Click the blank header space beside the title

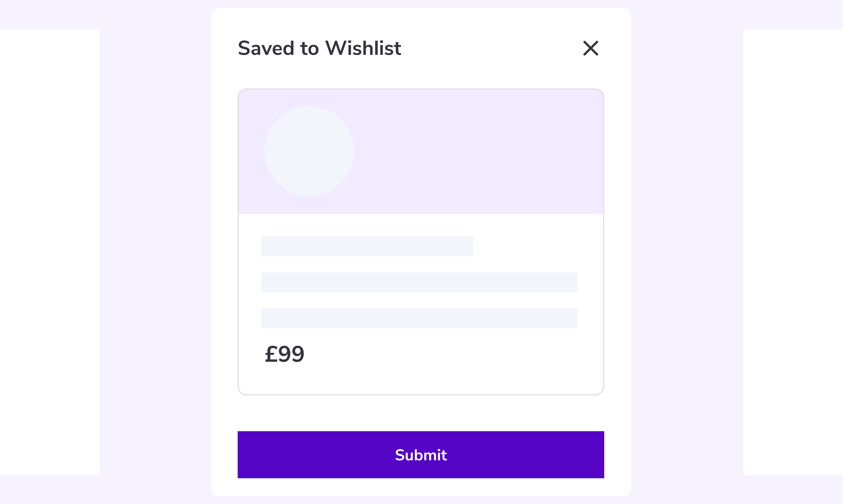491,48
